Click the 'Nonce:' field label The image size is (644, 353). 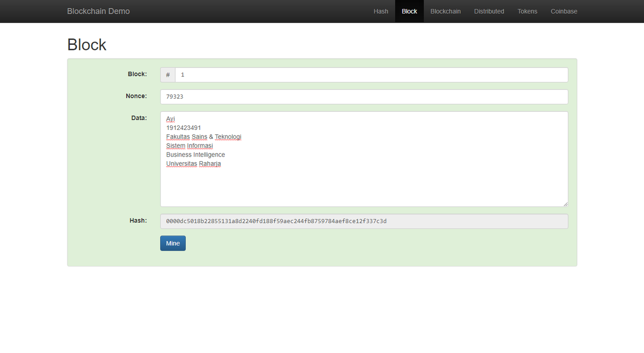point(136,96)
